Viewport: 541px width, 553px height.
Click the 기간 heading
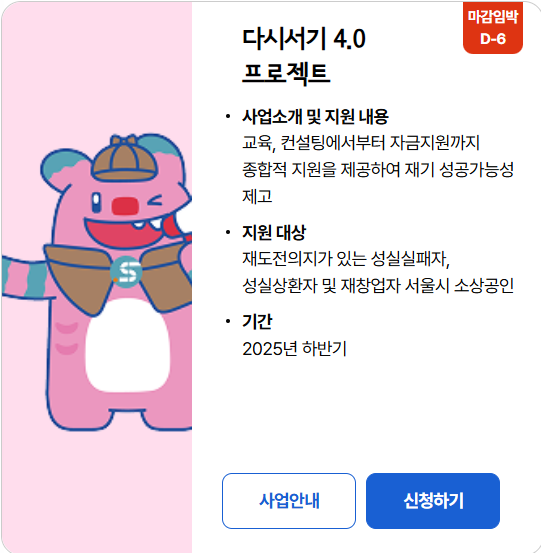[x=257, y=321]
